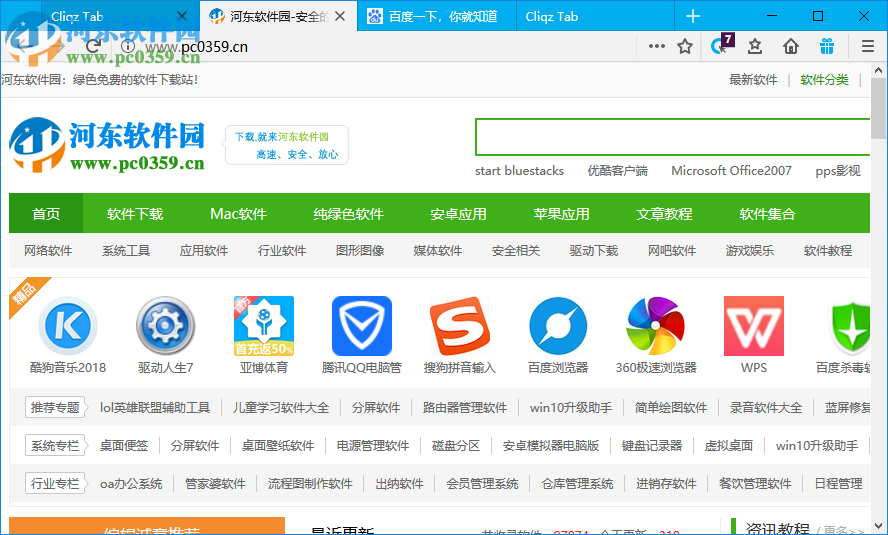Open 儿童学习软件大全 topic link
Viewport: 888px width, 535px height.
[x=281, y=407]
